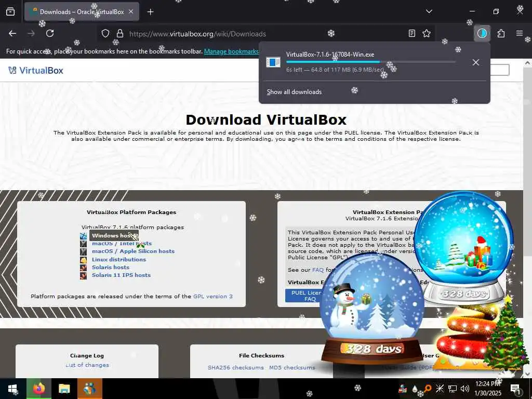Toggle reader view icon
532x399 pixels.
point(412,33)
